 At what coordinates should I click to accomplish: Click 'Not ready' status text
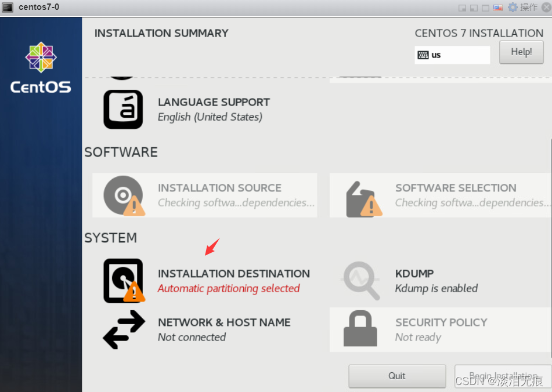(418, 337)
